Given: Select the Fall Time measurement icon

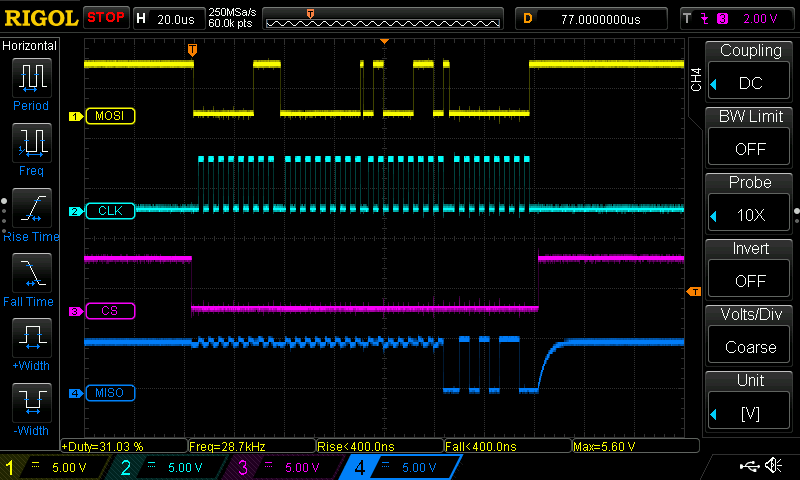Looking at the screenshot, I should click(x=32, y=272).
